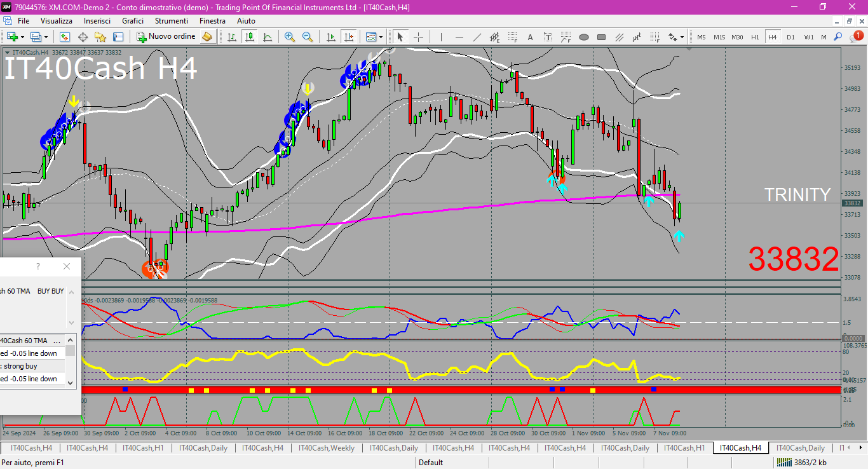Viewport: 868px width, 469px height.
Task: Select the Fibonacci time zones tool
Action: (x=654, y=37)
